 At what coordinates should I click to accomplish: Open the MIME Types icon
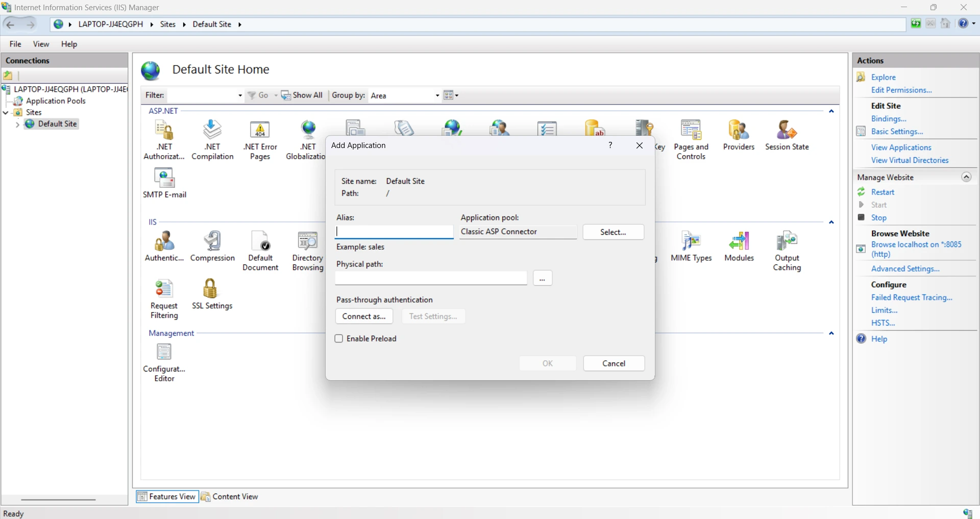pyautogui.click(x=691, y=247)
